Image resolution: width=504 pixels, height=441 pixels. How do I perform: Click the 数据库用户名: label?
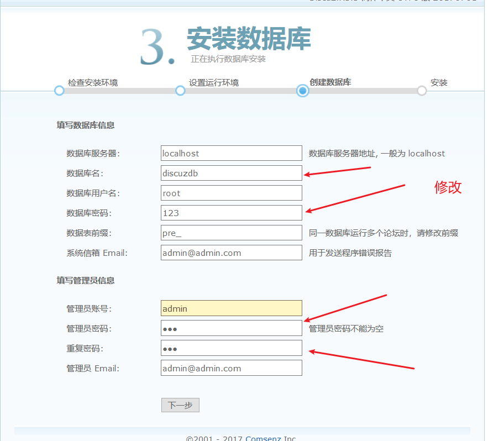tap(93, 193)
